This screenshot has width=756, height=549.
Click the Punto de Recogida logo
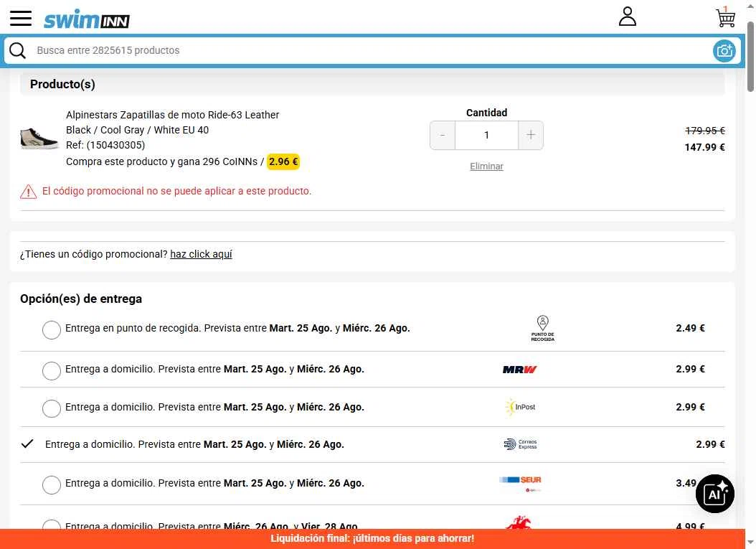click(542, 329)
